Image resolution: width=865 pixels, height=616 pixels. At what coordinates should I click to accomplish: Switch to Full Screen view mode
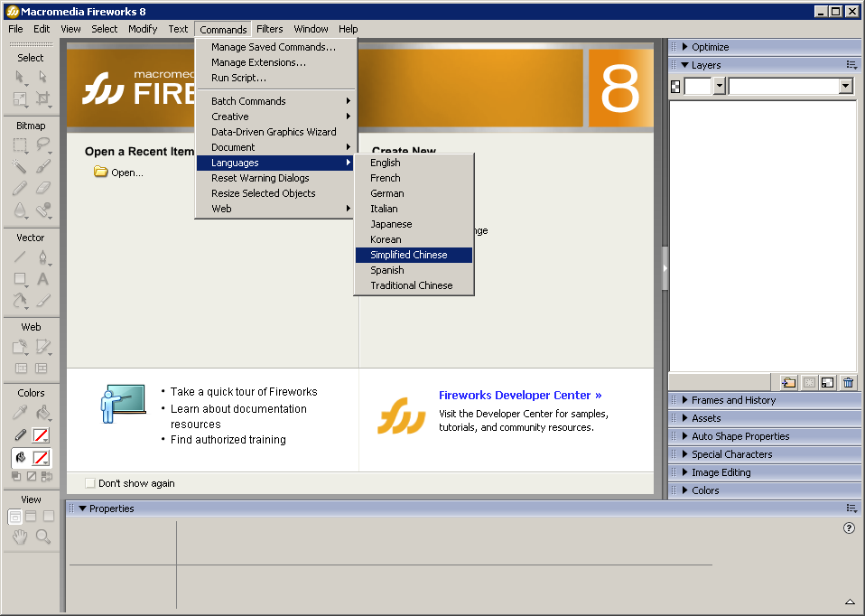[x=49, y=517]
